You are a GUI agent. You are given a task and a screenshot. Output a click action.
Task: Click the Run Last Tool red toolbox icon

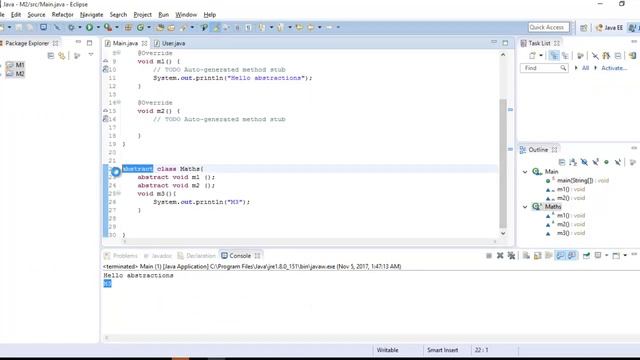coord(108,27)
